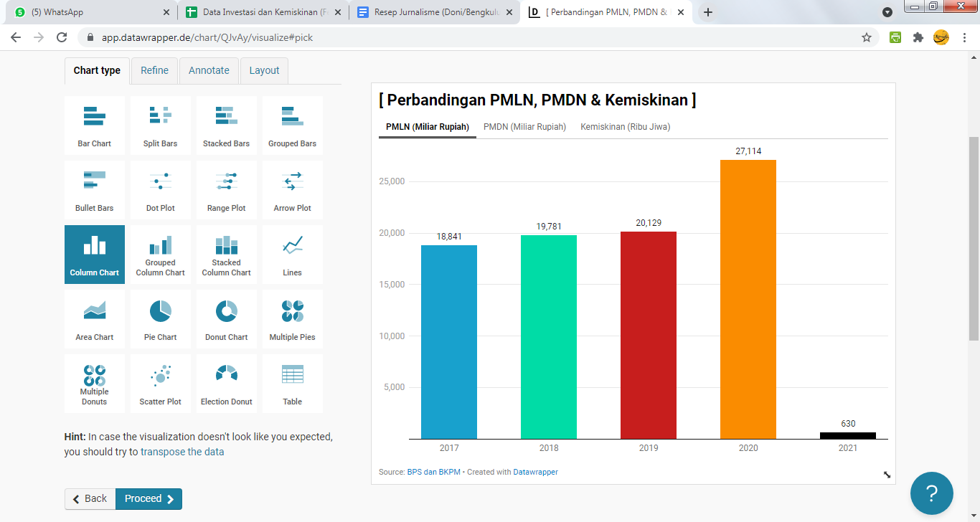Choose the Arrow Plot chart type
This screenshot has height=522, width=980.
coord(292,191)
